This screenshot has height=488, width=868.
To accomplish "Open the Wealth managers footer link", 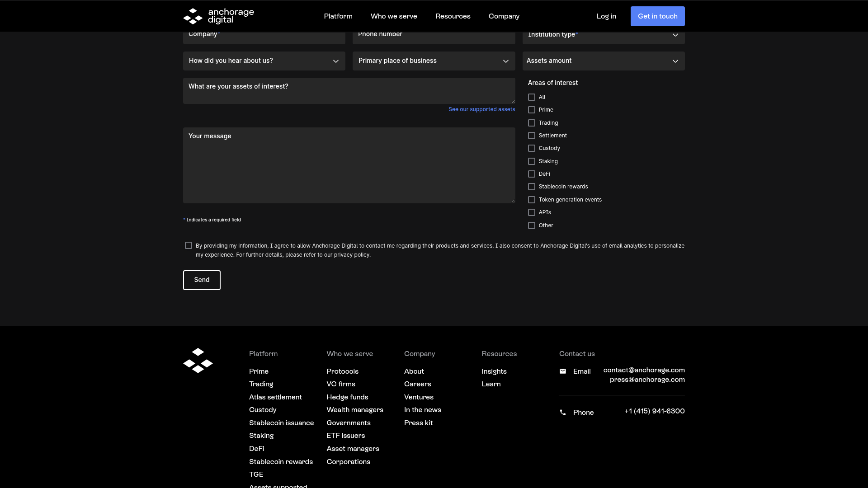I will click(355, 410).
